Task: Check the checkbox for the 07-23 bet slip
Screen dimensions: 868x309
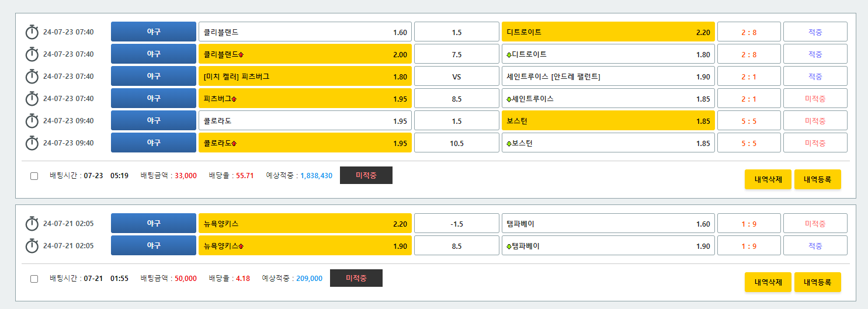Action: click(34, 176)
